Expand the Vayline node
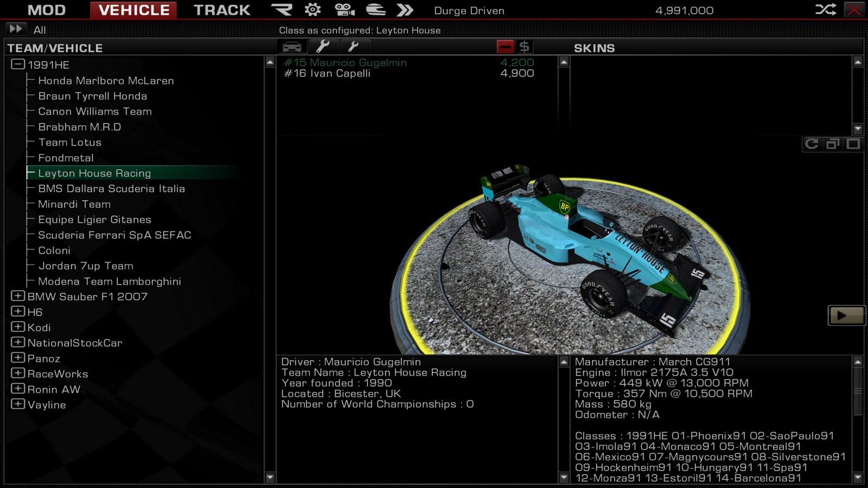 18,404
